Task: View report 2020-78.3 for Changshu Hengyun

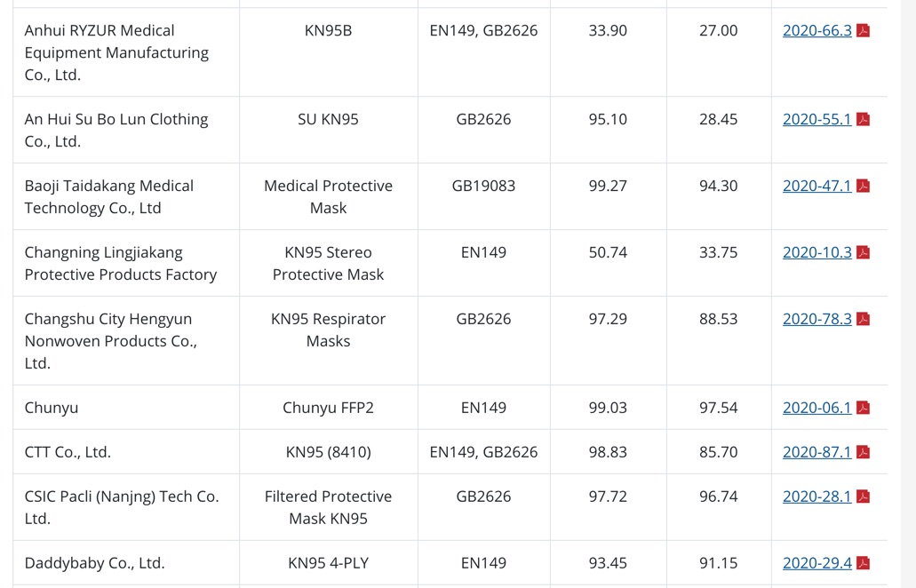Action: pos(817,319)
